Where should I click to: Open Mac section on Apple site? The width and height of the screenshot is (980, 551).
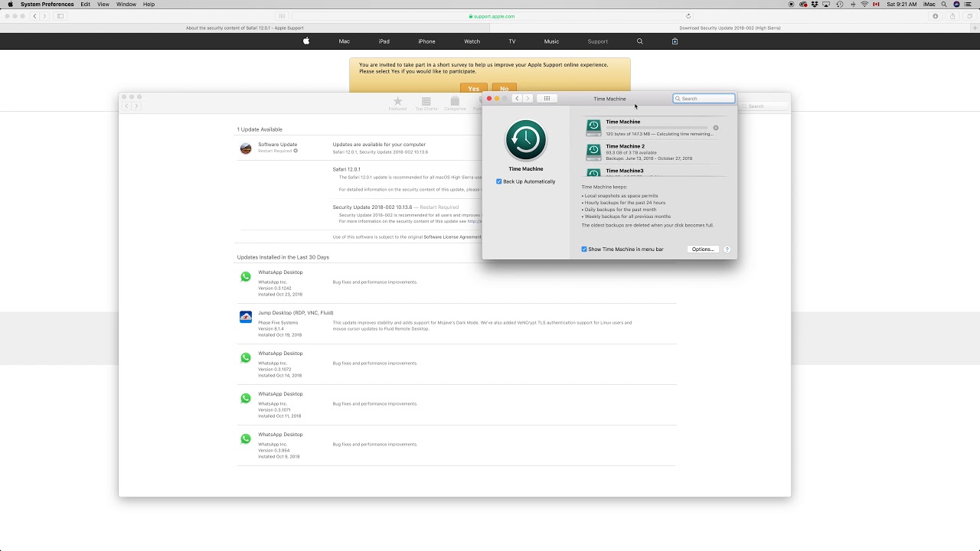pyautogui.click(x=345, y=41)
